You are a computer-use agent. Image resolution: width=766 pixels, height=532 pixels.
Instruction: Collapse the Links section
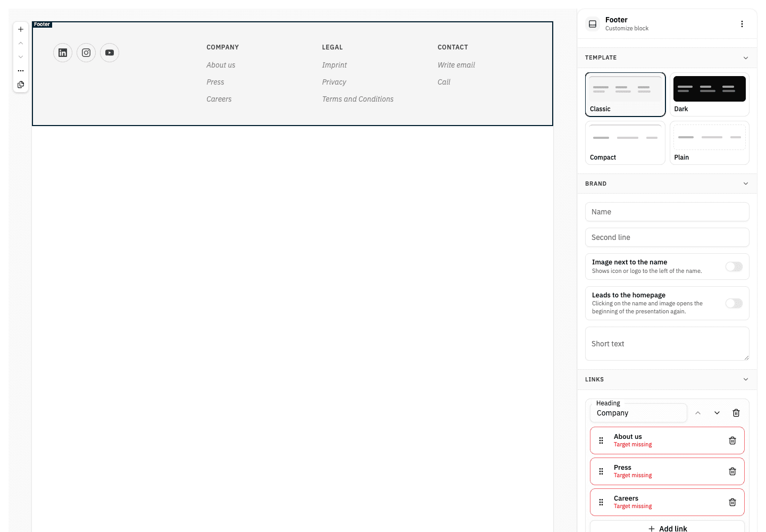pos(667,379)
